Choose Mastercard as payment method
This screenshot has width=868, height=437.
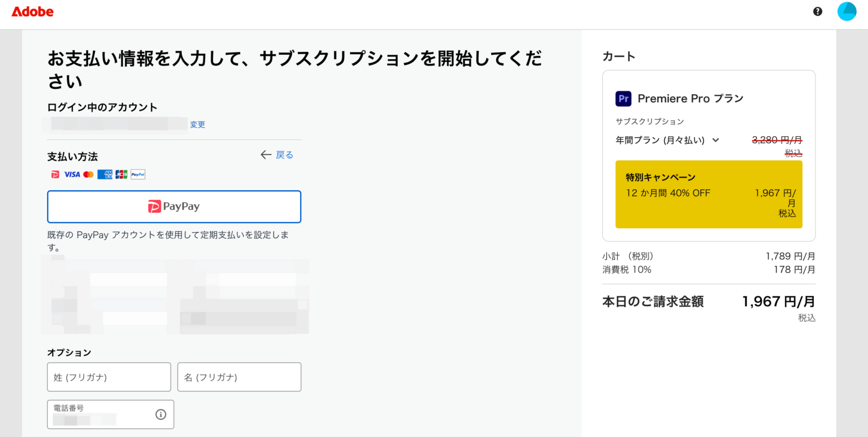click(88, 174)
